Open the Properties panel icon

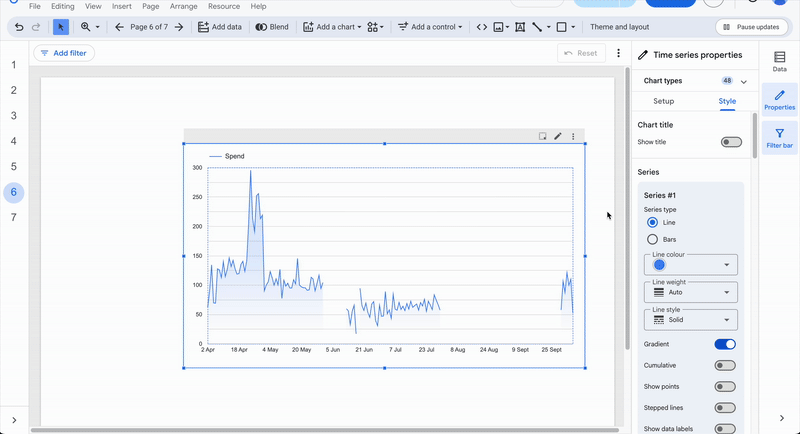(x=780, y=100)
